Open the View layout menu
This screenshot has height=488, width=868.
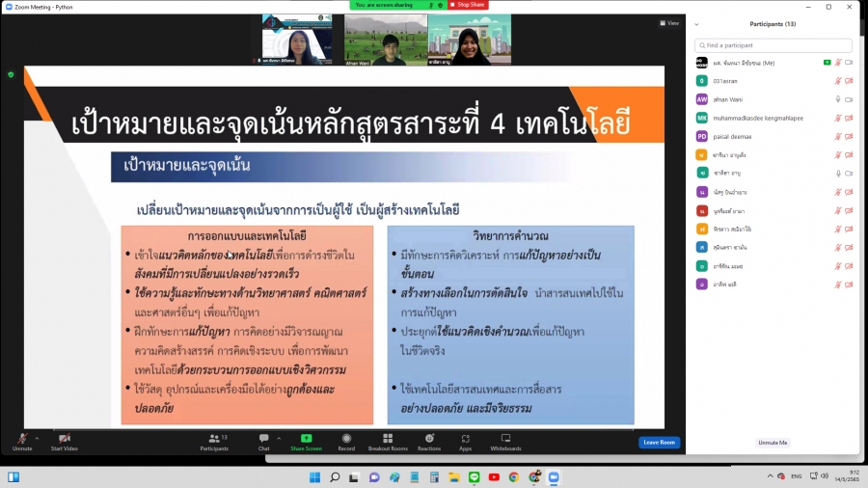(x=670, y=23)
